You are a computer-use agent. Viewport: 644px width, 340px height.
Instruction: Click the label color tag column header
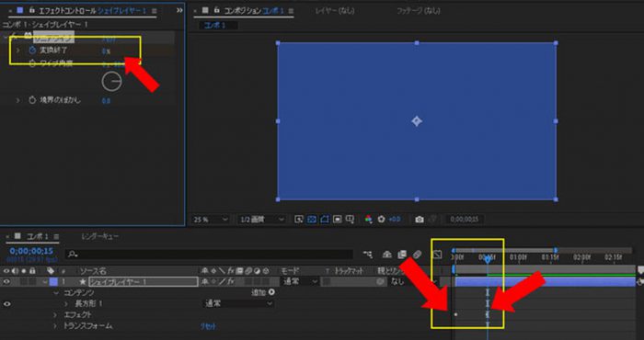pos(51,271)
